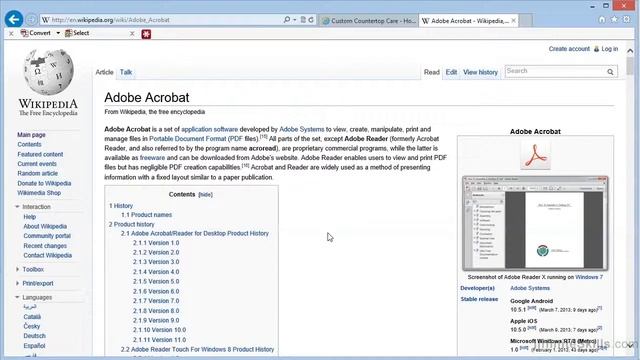Open the Recent changes sidebar link
This screenshot has width=640, height=360.
[45, 246]
